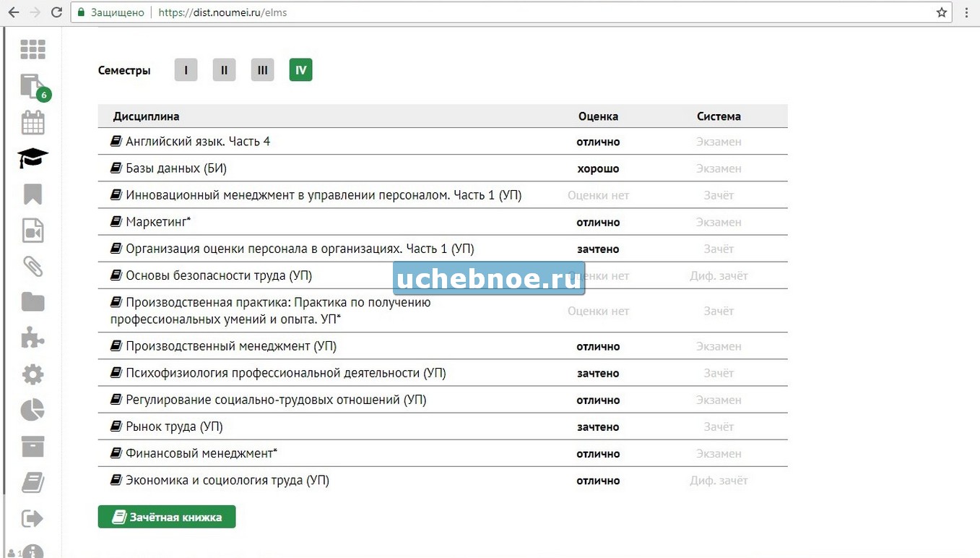This screenshot has height=558, width=980.
Task: Click the logout arrow icon
Action: coord(32,518)
